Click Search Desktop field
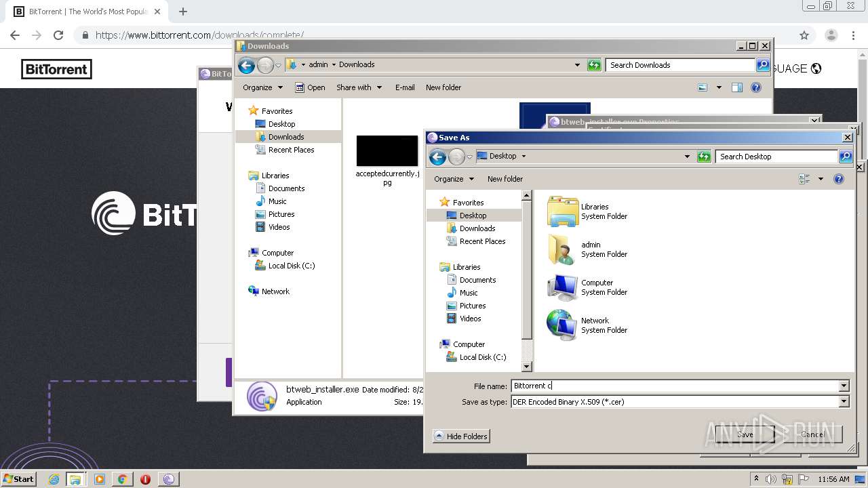Screen dimensions: 868x488 (x=776, y=157)
